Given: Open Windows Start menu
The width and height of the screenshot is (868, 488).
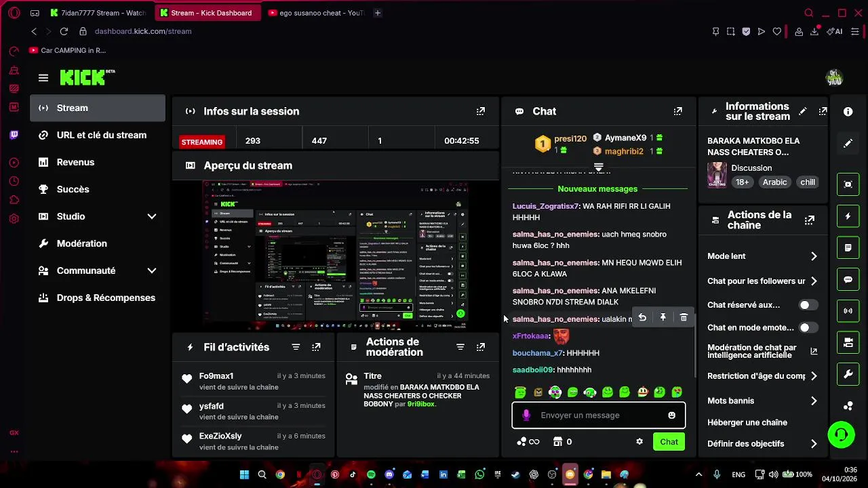Looking at the screenshot, I should pos(244,475).
